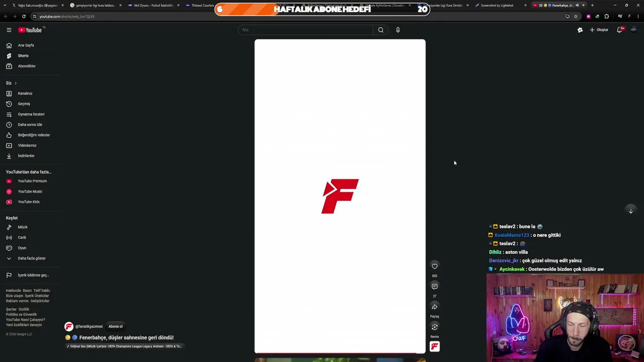Click the Beğendiğim videolar thumbs-up icon
This screenshot has width=644, height=362.
pyautogui.click(x=9, y=135)
